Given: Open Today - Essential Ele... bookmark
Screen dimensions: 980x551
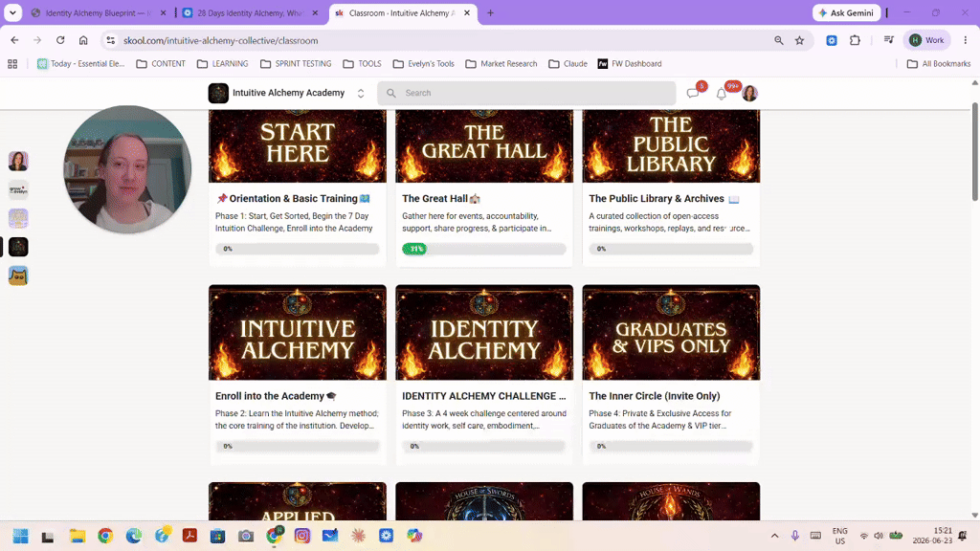Looking at the screenshot, I should pos(80,64).
